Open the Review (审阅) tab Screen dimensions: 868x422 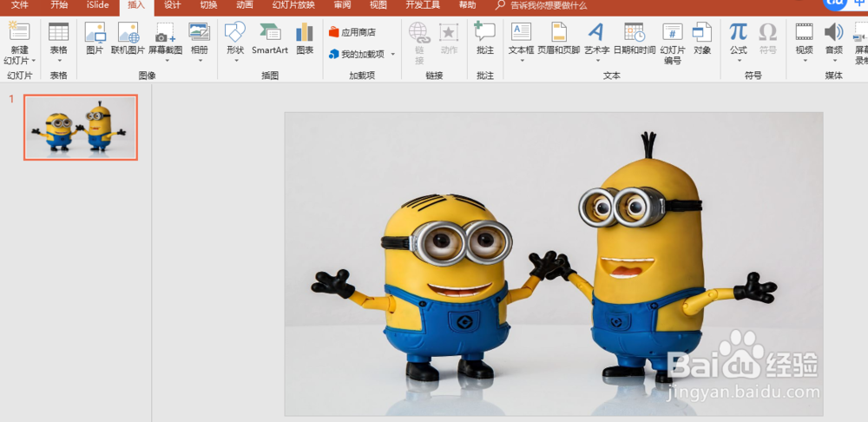[x=342, y=5]
